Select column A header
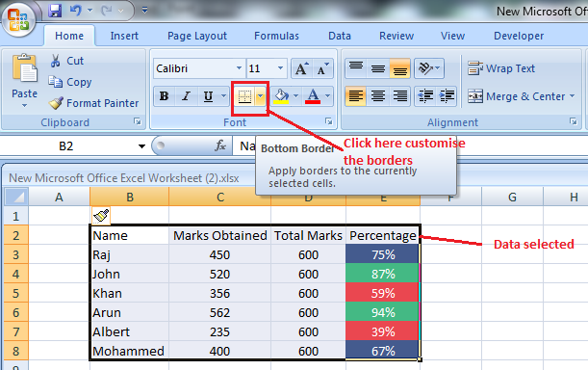Screen dimensions: 588x370 coord(60,197)
